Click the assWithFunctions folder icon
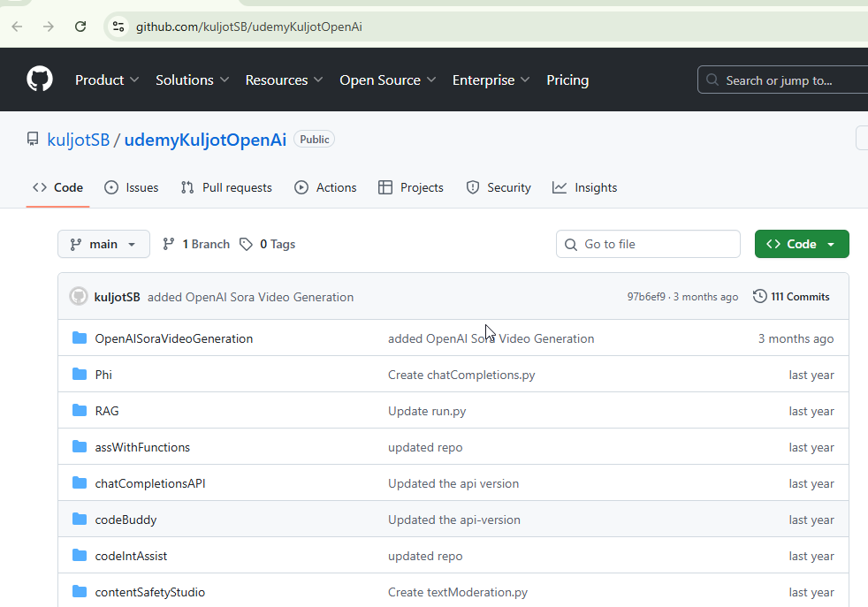Image resolution: width=868 pixels, height=607 pixels. pyautogui.click(x=80, y=447)
